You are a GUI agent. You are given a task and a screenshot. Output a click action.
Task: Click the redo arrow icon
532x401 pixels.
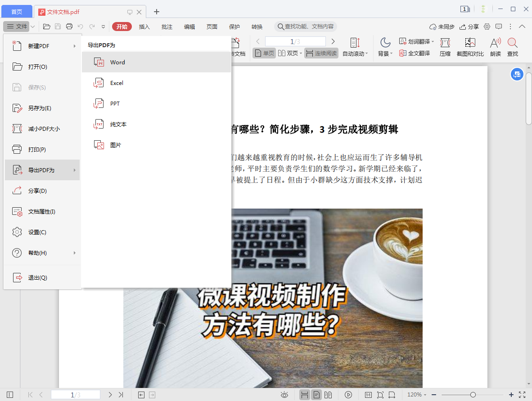92,27
